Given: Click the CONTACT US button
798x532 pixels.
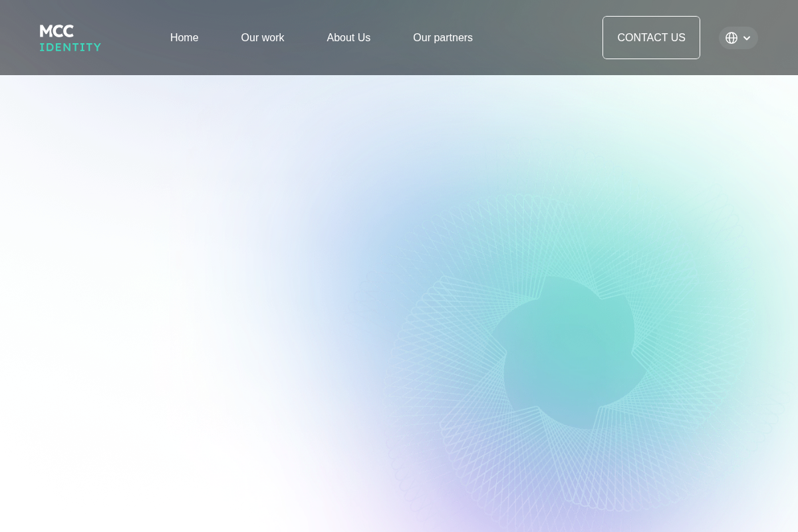Looking at the screenshot, I should [651, 38].
